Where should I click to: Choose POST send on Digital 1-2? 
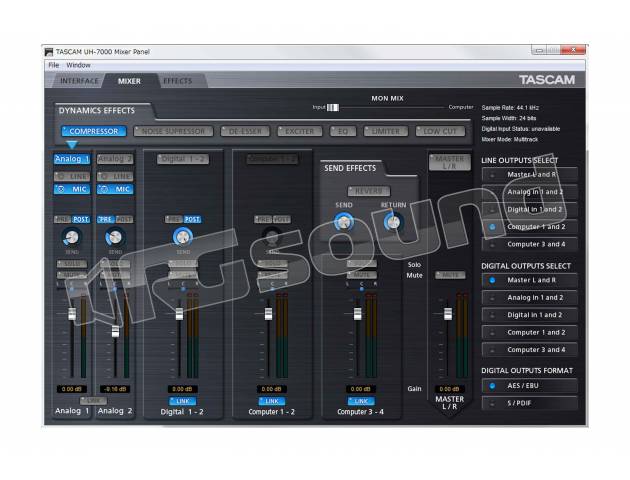click(192, 219)
